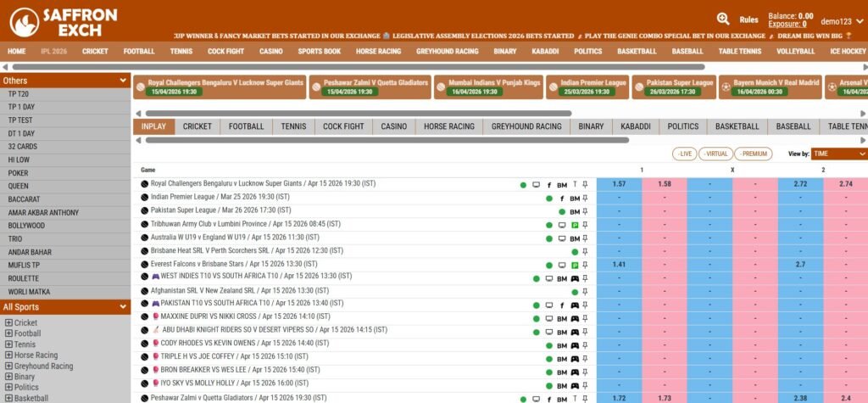The width and height of the screenshot is (868, 403).
Task: Open live TV icon in Royal Challengers row
Action: coord(536,184)
